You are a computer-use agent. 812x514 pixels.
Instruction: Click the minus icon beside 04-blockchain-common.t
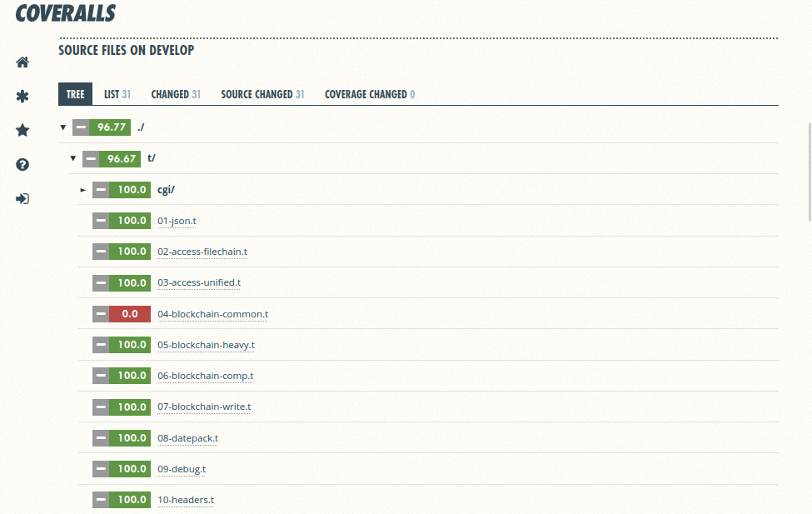[101, 314]
